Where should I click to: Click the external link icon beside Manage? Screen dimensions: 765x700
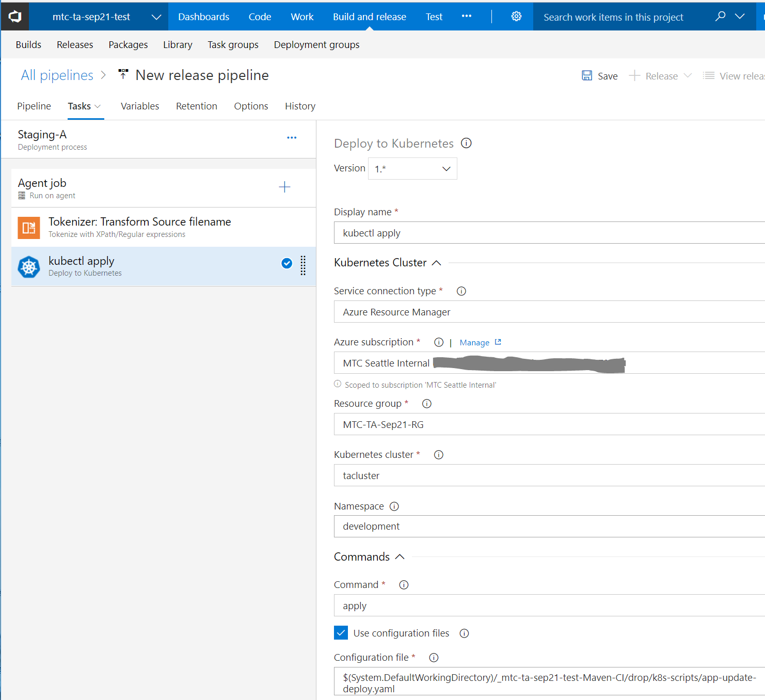498,342
